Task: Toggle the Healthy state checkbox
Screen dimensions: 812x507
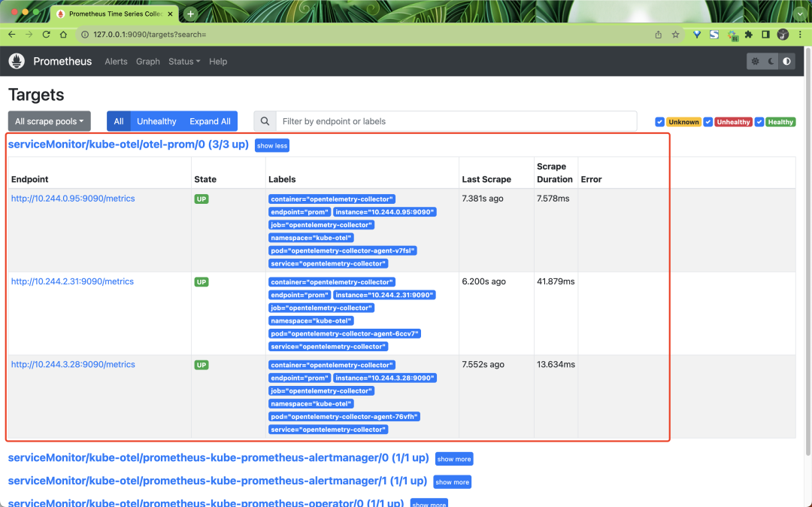Action: coord(759,122)
